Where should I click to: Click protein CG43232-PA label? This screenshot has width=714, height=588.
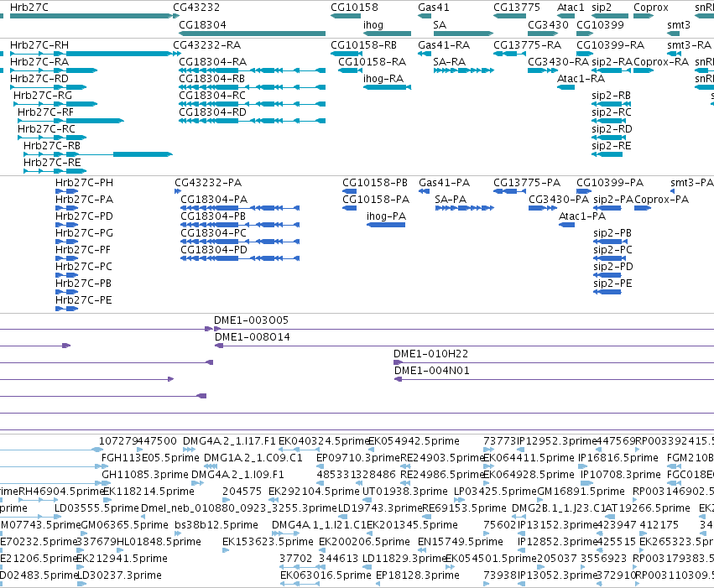point(208,183)
